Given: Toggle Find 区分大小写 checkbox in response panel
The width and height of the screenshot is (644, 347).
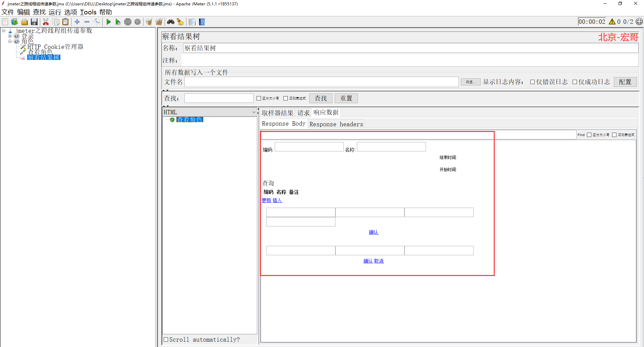Looking at the screenshot, I should coord(589,135).
